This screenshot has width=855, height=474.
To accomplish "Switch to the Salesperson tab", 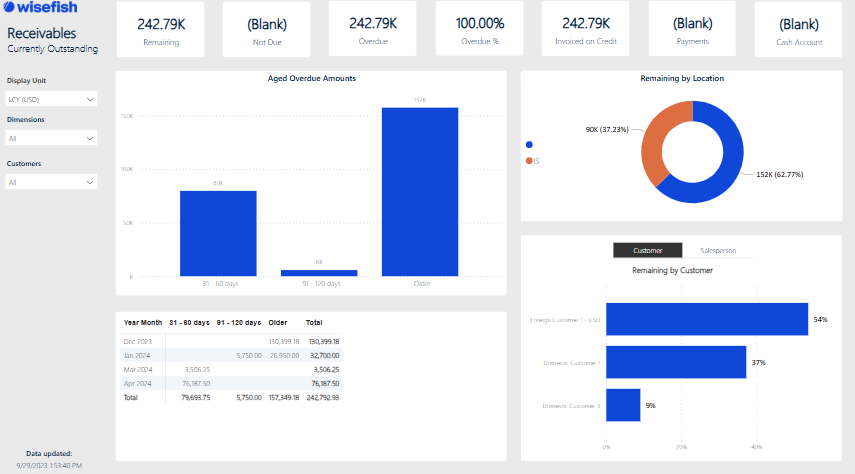I will pyautogui.click(x=718, y=250).
